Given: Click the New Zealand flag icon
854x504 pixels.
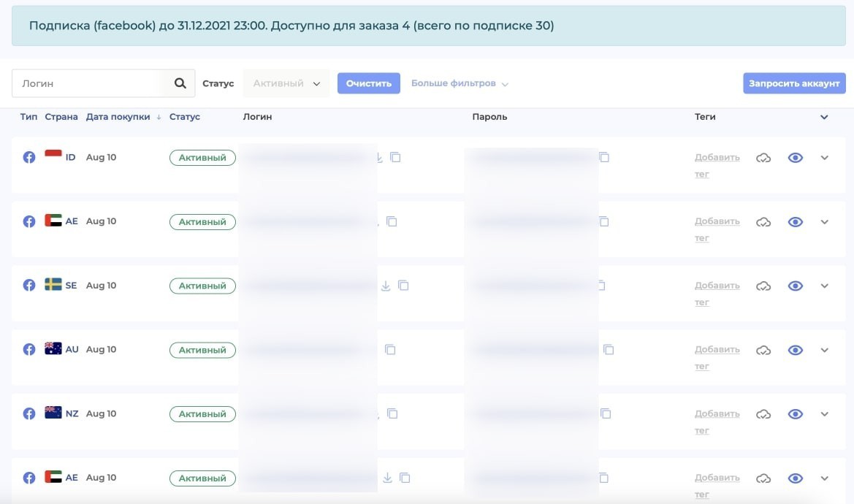Looking at the screenshot, I should [x=53, y=412].
